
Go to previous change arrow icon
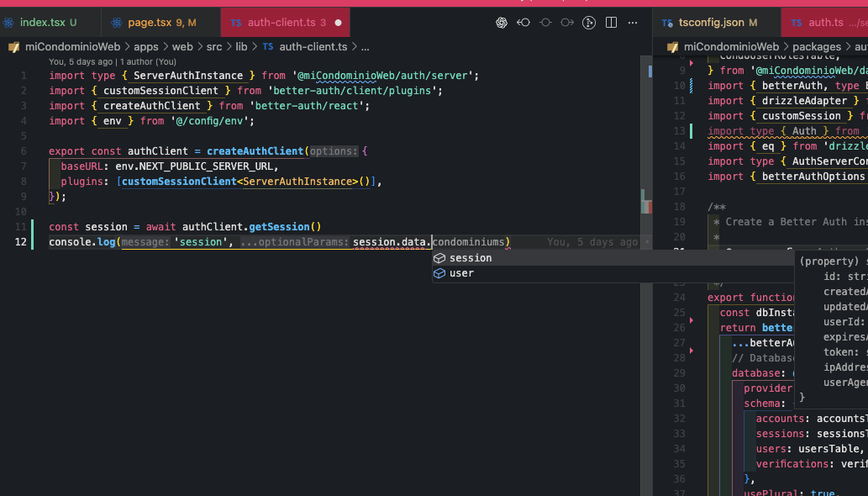click(x=523, y=23)
